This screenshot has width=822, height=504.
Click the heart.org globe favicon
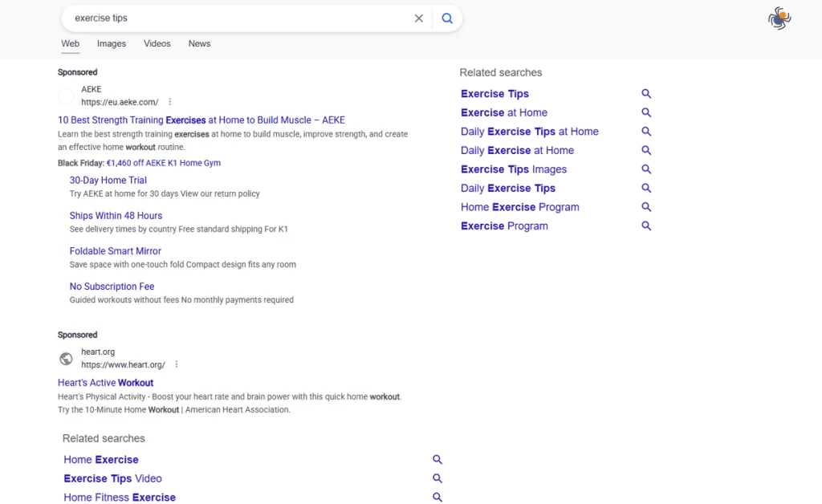(x=66, y=359)
